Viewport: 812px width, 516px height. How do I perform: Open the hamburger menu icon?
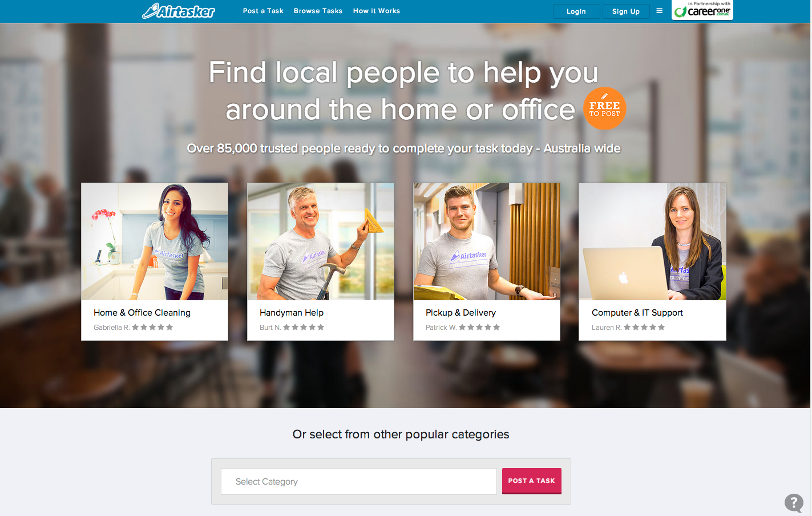659,11
